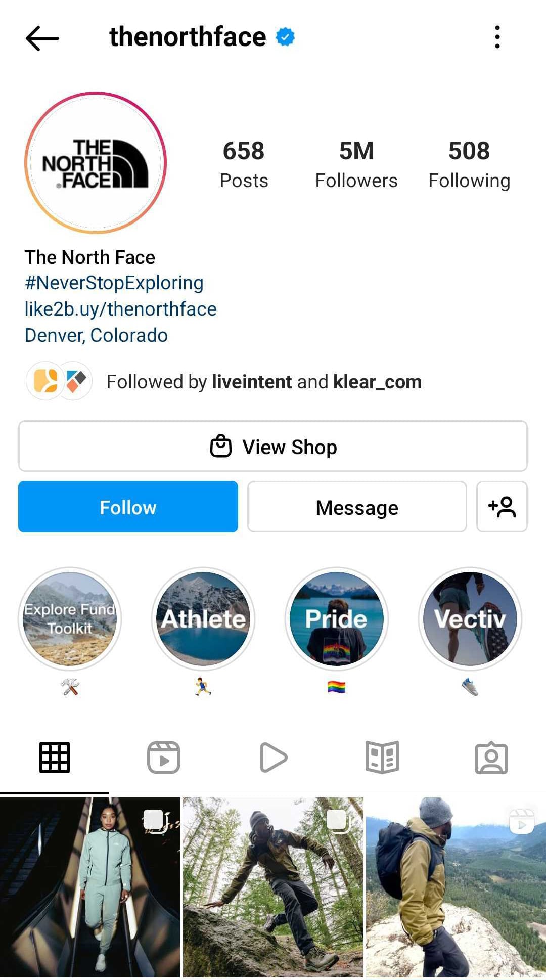
Task: Switch to the video play tab
Action: 273,758
